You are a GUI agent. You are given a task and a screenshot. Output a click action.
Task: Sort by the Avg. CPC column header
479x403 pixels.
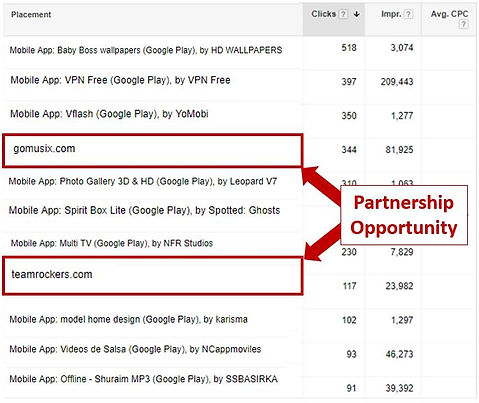[x=449, y=14]
